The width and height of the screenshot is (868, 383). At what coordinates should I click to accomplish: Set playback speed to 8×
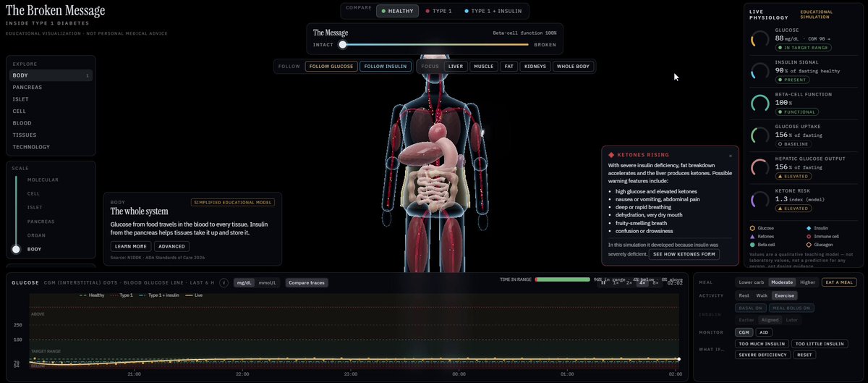(655, 282)
